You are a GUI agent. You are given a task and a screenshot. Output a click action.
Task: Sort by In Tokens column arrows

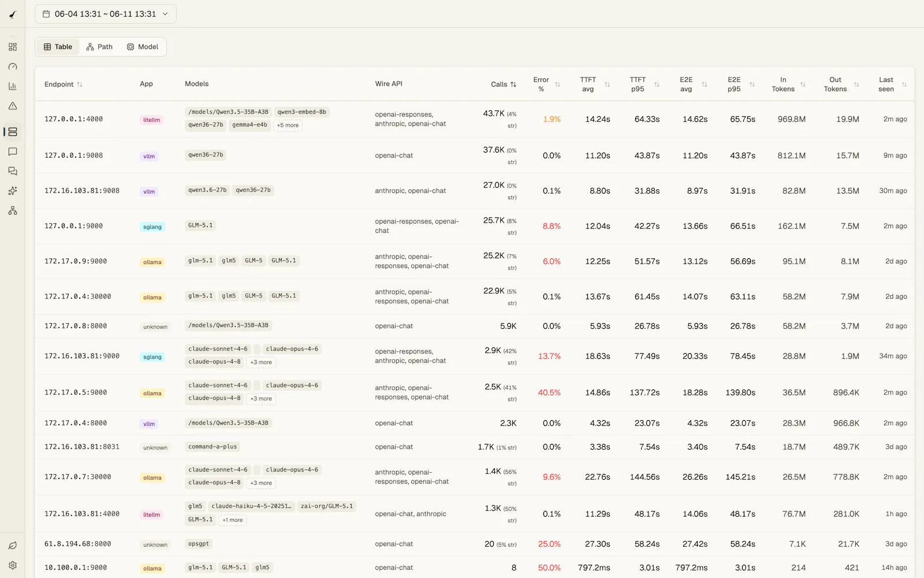coord(803,84)
